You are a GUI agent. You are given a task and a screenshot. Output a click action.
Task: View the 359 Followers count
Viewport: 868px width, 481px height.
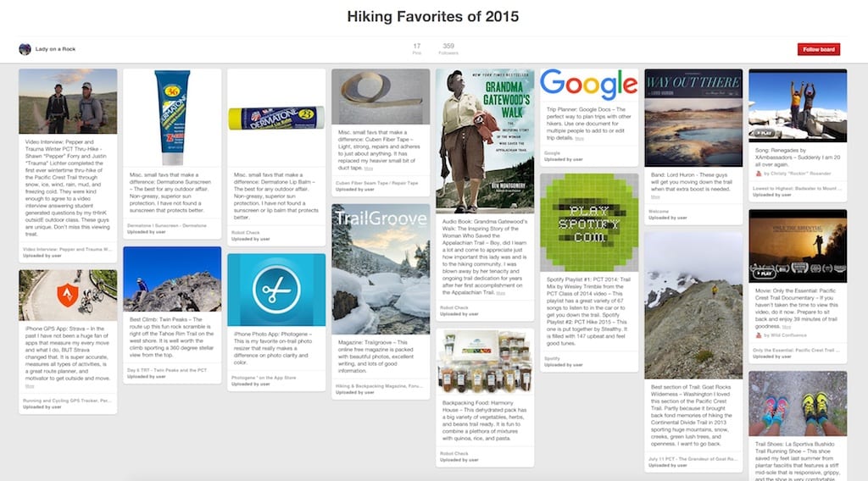point(448,48)
